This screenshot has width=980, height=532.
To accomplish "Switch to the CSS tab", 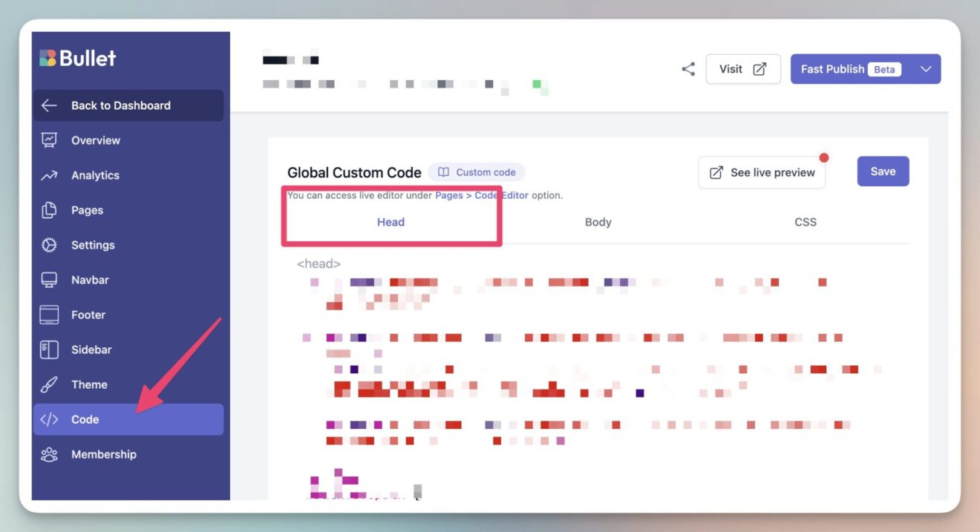I will [806, 221].
